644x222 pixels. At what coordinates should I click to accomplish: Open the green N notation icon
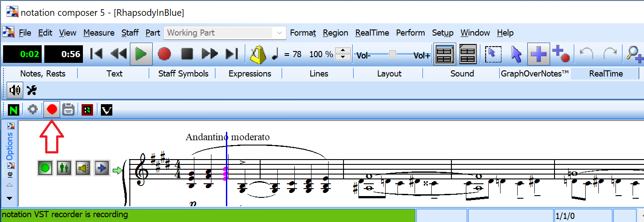[13, 109]
